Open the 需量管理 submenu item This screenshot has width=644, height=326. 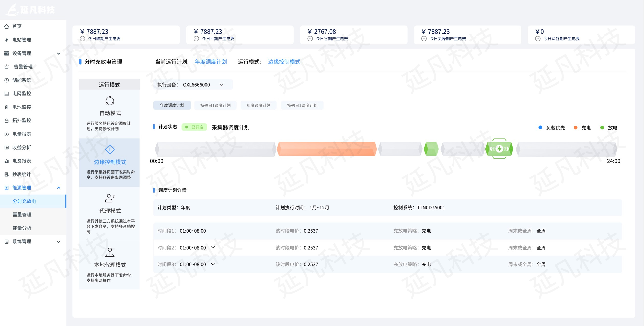[x=22, y=215]
